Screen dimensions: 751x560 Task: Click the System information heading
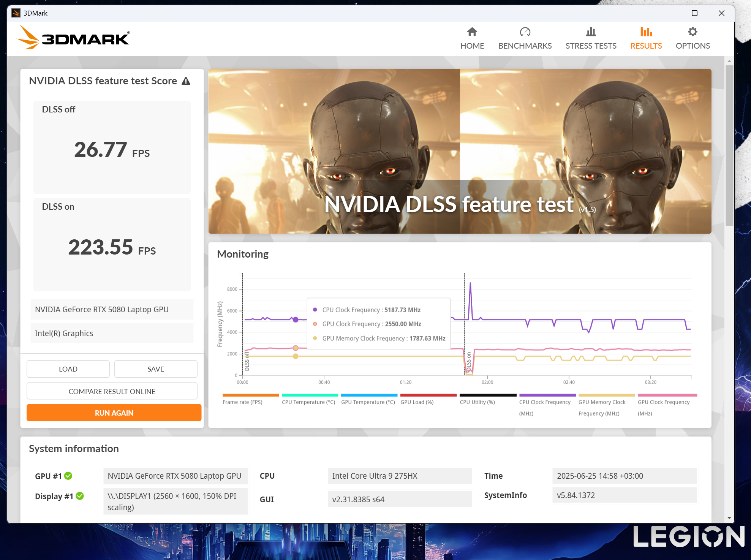[x=74, y=448]
